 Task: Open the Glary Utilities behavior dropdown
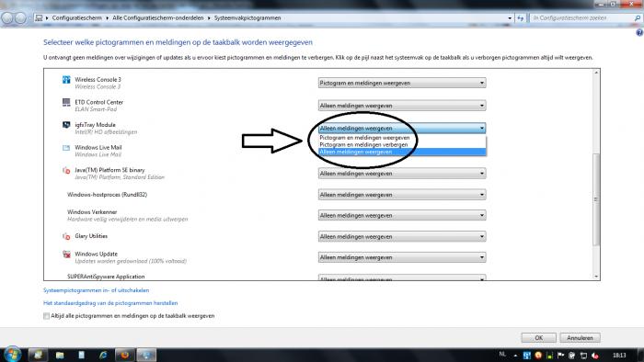coord(402,236)
